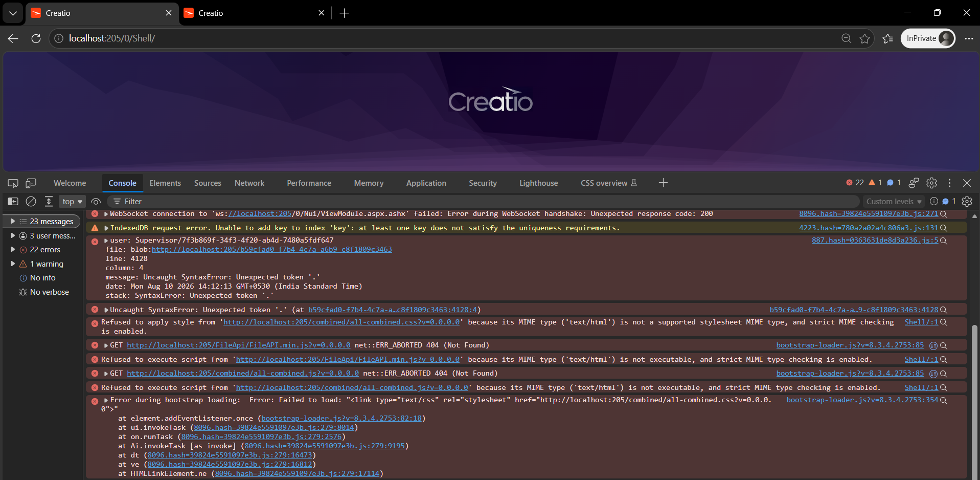Open DevTools settings gear
This screenshot has height=480, width=980.
pyautogui.click(x=932, y=183)
